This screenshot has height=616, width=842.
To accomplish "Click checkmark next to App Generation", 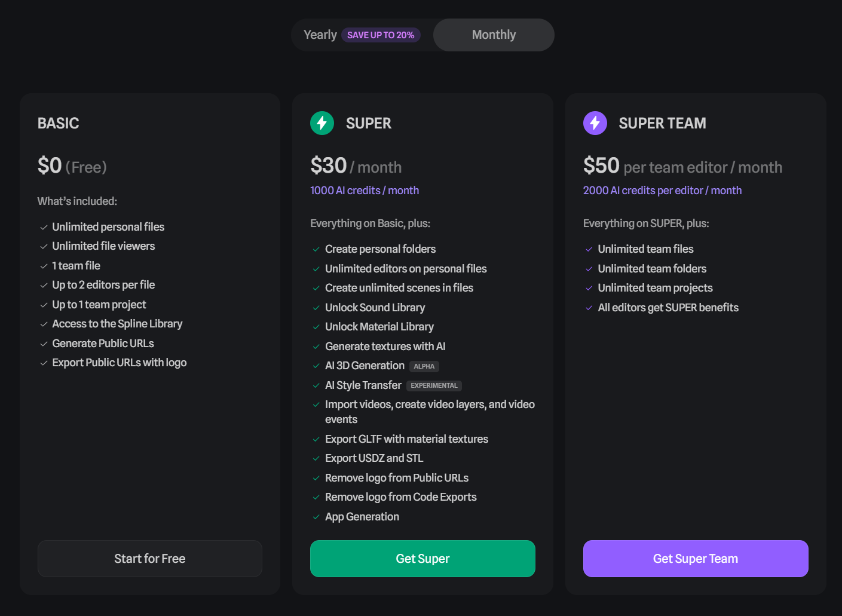I will (x=316, y=517).
